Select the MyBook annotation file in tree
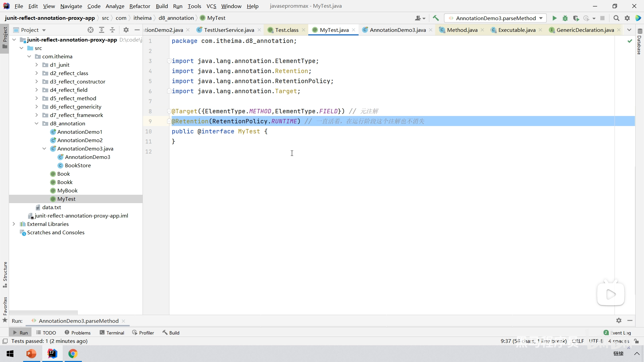 point(67,190)
